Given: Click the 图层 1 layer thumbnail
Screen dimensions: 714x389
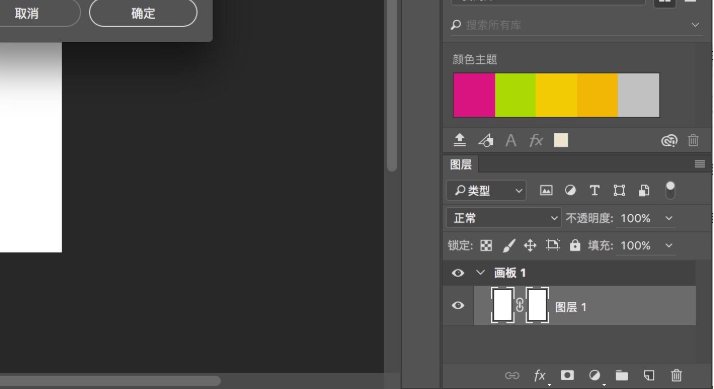Looking at the screenshot, I should [503, 305].
